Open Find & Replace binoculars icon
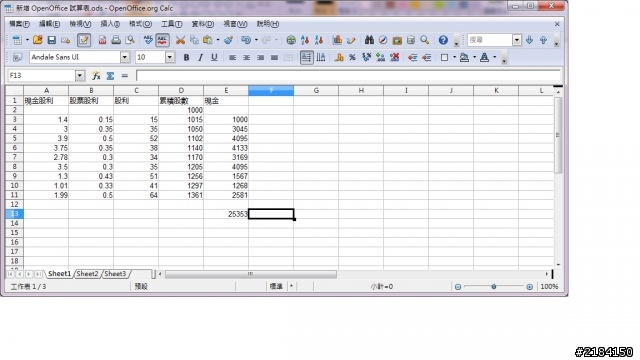The height and width of the screenshot is (360, 640). [x=369, y=40]
